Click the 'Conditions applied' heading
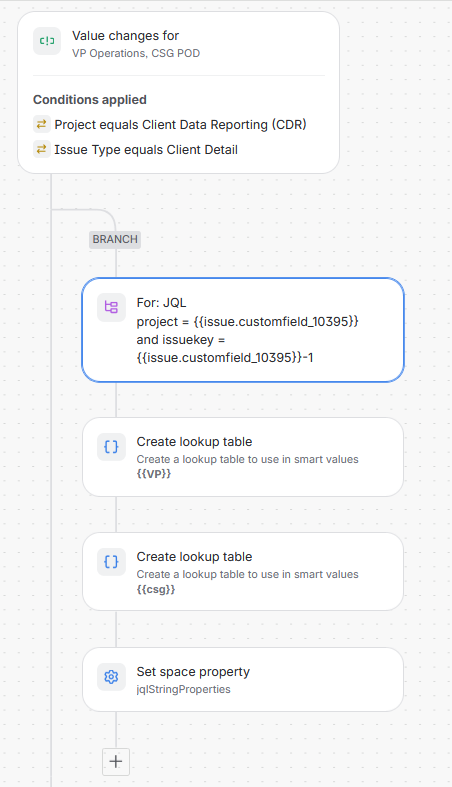This screenshot has width=452, height=787. pyautogui.click(x=90, y=99)
